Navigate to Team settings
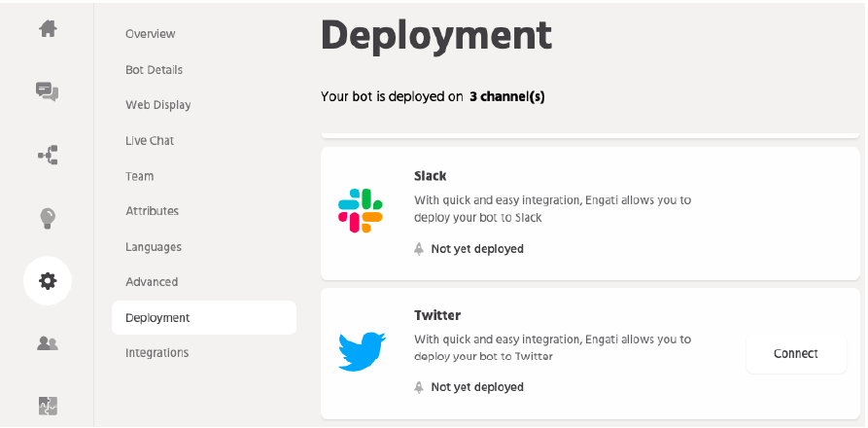The image size is (868, 428). tap(140, 176)
